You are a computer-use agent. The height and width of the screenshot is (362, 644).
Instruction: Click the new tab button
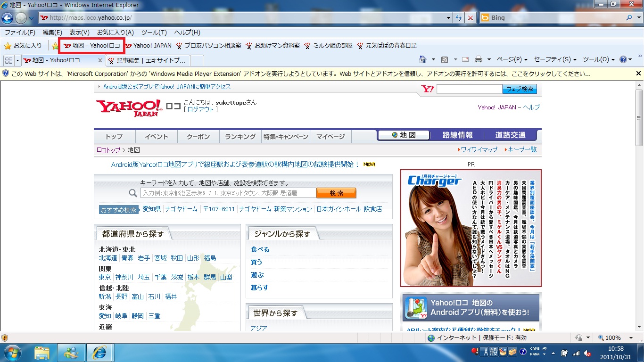pyautogui.click(x=197, y=60)
